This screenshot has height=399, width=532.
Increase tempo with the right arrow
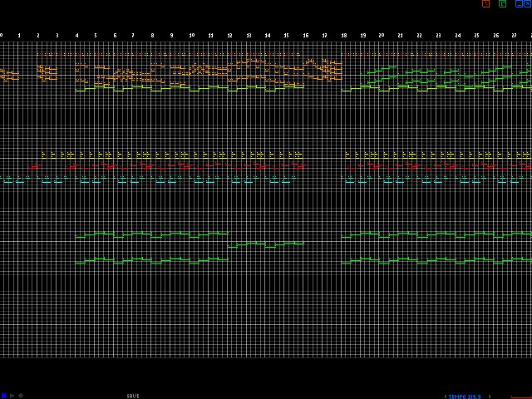pos(489,397)
